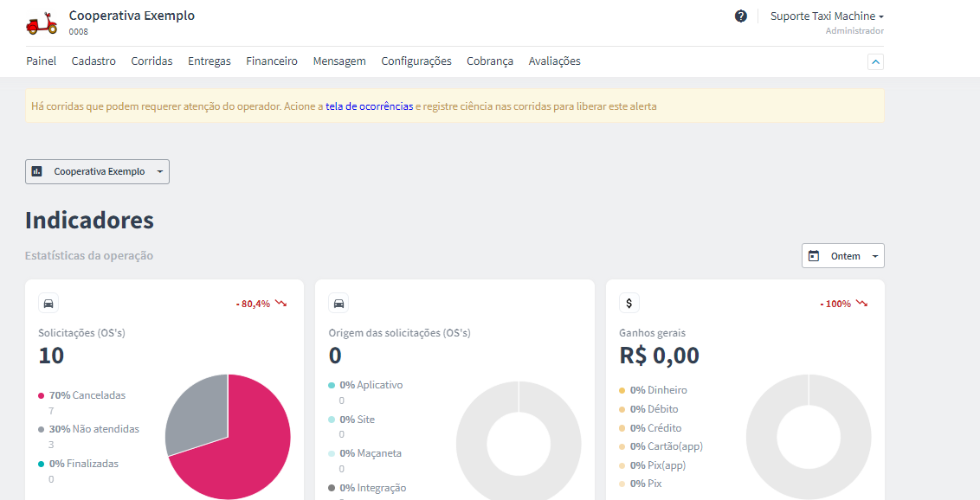Open the Configurações menu

tap(416, 61)
